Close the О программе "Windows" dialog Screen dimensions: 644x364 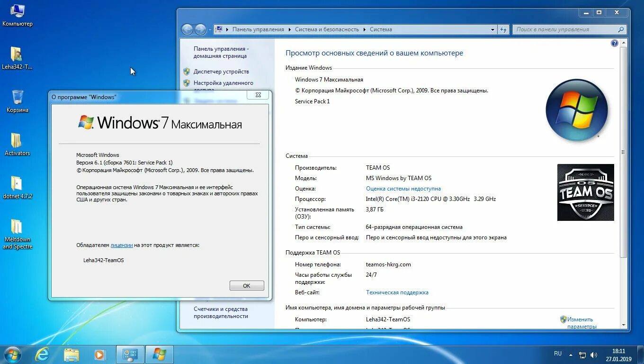coord(258,95)
